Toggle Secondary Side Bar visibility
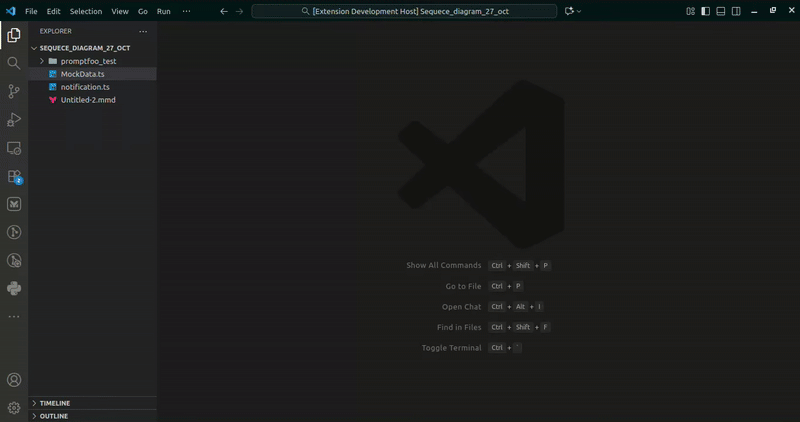800x422 pixels. (736, 11)
